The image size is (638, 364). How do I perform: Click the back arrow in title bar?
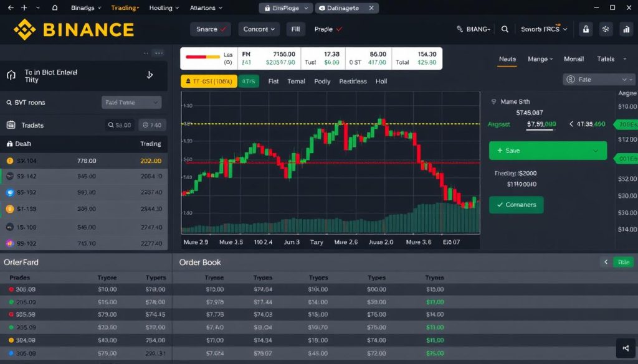click(x=11, y=7)
